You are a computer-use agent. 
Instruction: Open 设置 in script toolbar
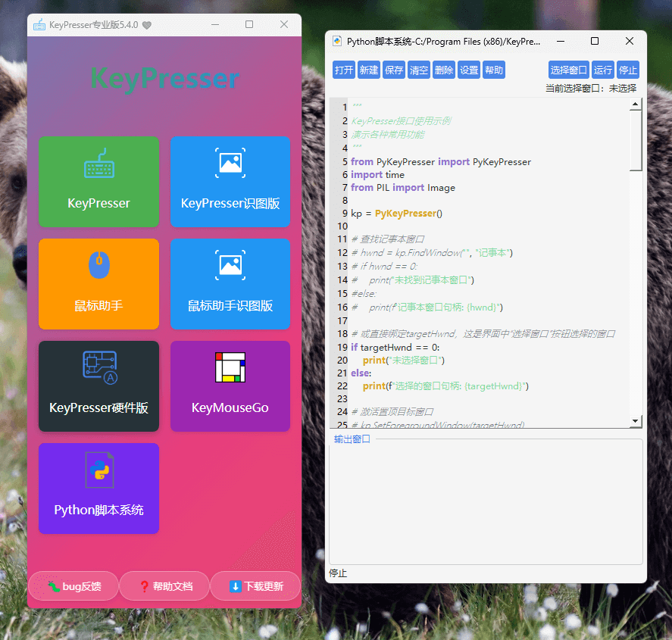(x=469, y=70)
